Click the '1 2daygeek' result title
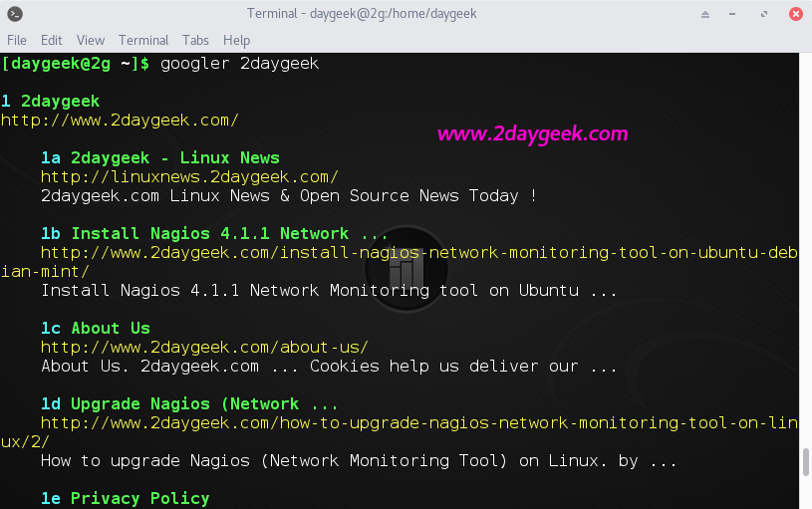 tap(50, 101)
